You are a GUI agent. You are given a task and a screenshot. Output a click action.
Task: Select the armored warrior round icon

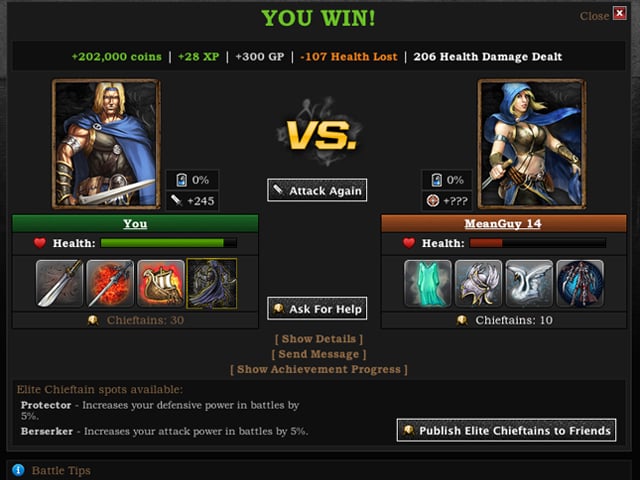(x=580, y=283)
